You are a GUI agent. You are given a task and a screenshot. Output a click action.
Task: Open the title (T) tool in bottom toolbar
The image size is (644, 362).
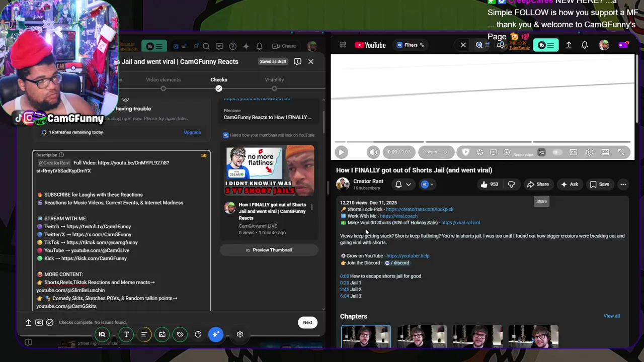[126, 334]
